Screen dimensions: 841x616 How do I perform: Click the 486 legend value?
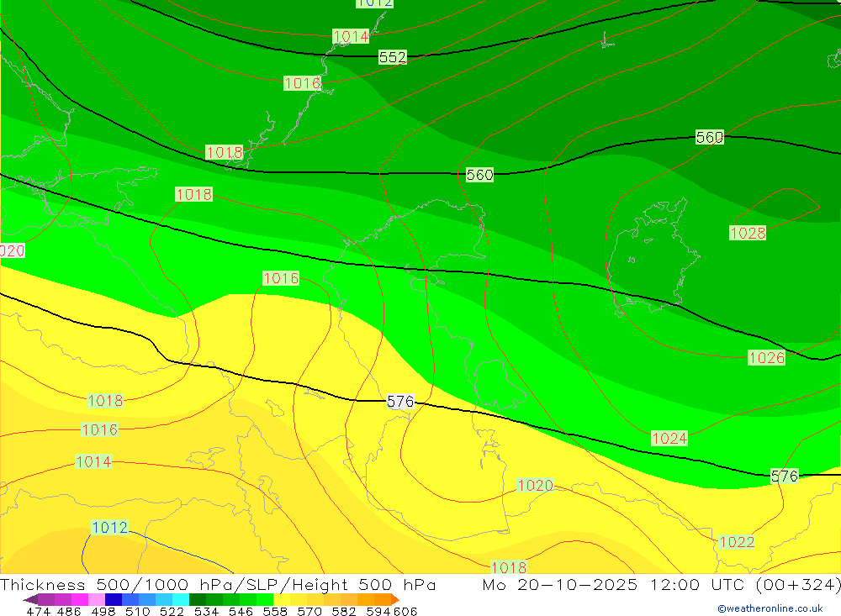pyautogui.click(x=69, y=611)
